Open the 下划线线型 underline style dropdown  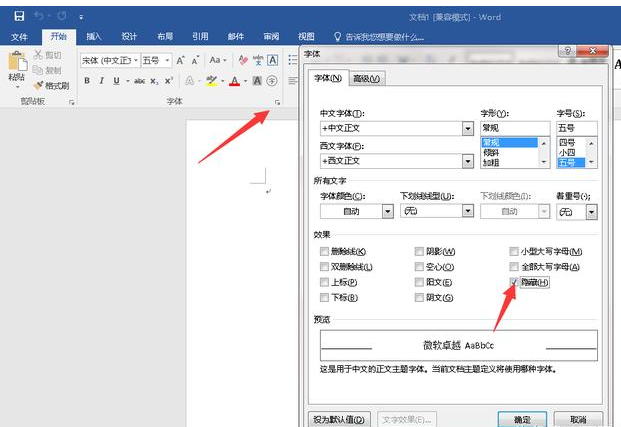467,212
